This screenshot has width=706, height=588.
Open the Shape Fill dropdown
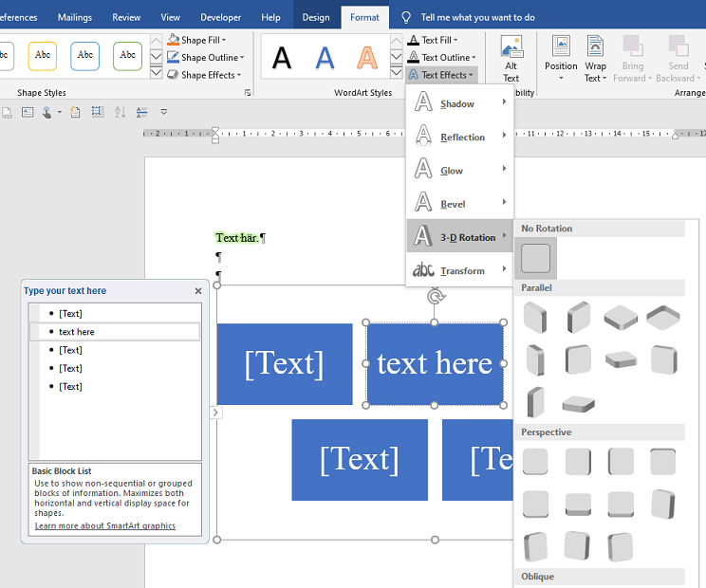click(x=196, y=40)
